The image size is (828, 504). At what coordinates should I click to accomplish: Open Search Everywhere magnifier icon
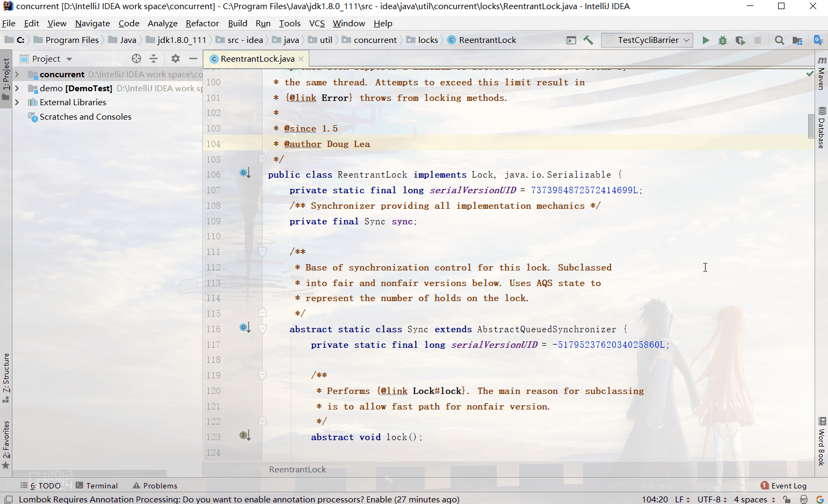pos(780,40)
